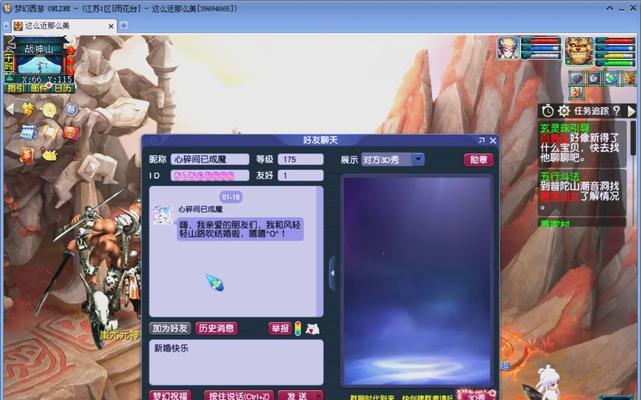Collapse the left shortcut icons arrow
Screen dimensions: 641x400
[10, 109]
